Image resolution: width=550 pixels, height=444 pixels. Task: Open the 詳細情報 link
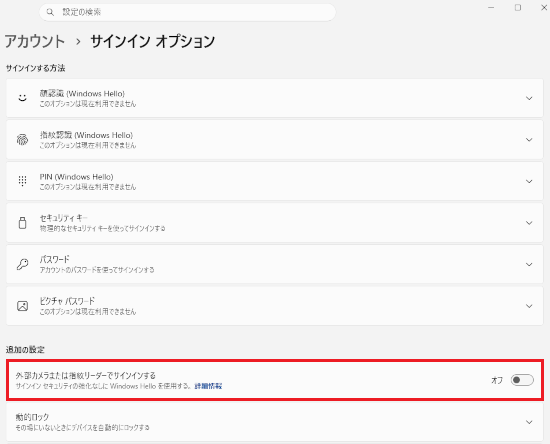(x=208, y=386)
